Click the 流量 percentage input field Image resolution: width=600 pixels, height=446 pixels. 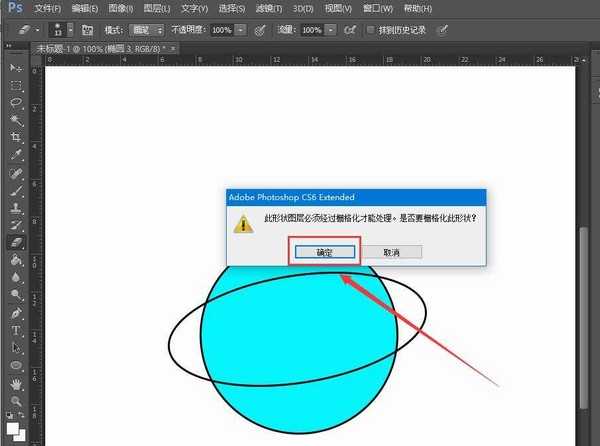[x=312, y=30]
